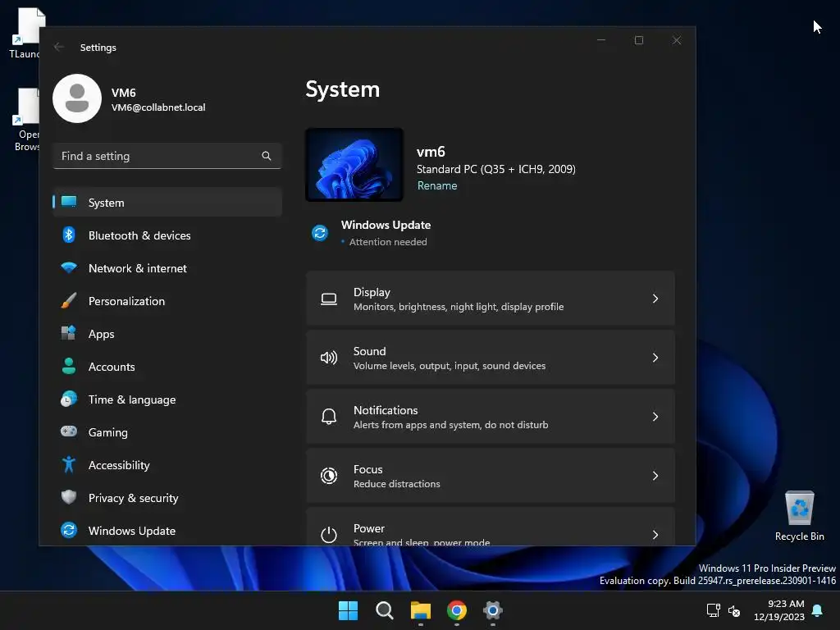Viewport: 840px width, 630px height.
Task: Click Settings gear in taskbar
Action: pyautogui.click(x=492, y=610)
